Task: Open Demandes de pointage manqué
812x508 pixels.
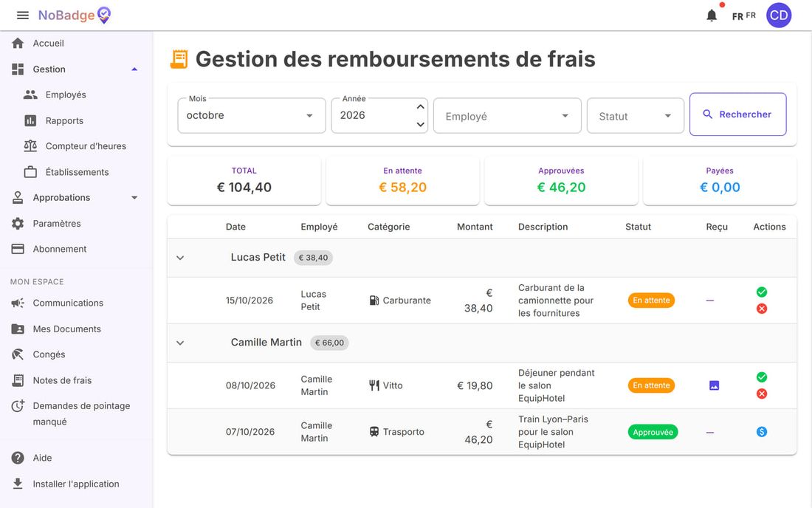Action: click(x=76, y=413)
